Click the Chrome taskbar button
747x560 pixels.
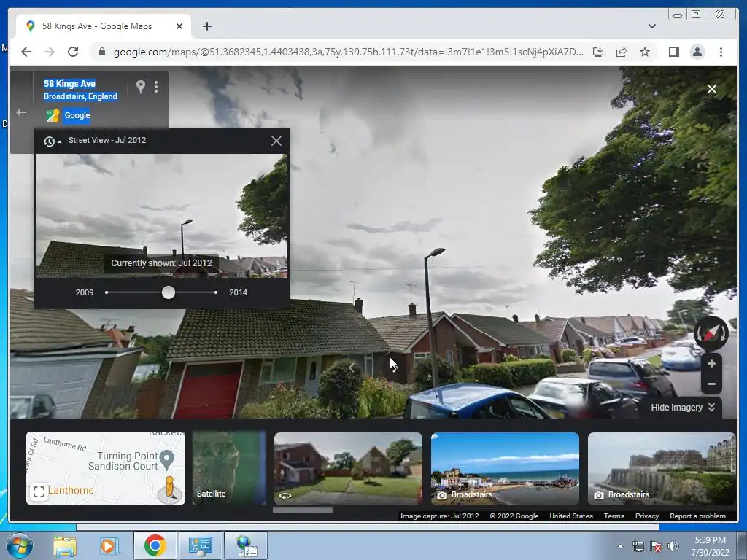click(x=155, y=545)
